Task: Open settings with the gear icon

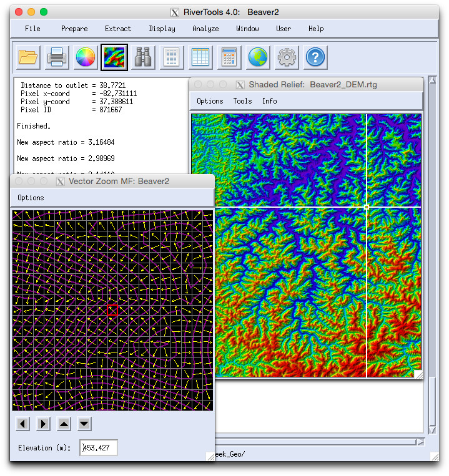Action: click(287, 57)
